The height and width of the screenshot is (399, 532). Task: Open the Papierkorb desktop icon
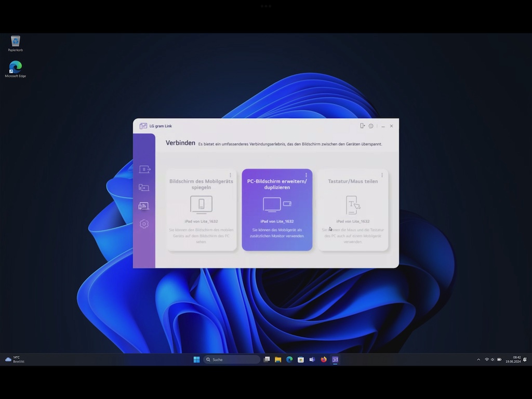pyautogui.click(x=15, y=44)
